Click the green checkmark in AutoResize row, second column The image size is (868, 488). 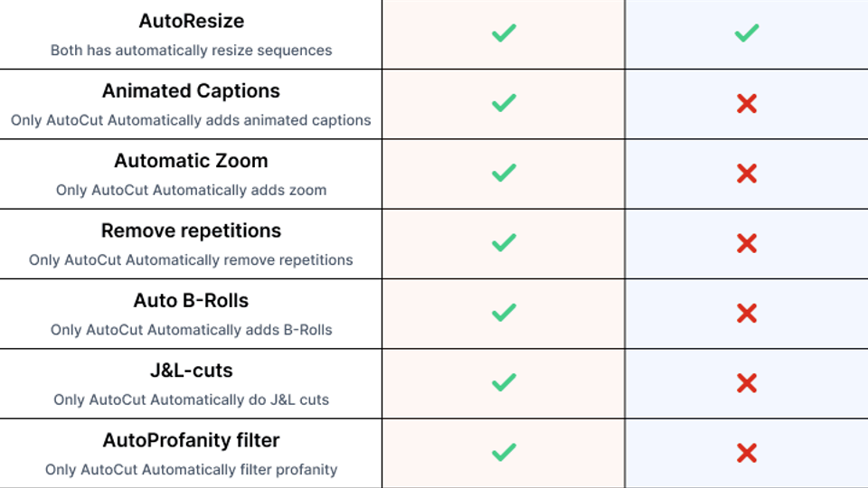tap(747, 33)
